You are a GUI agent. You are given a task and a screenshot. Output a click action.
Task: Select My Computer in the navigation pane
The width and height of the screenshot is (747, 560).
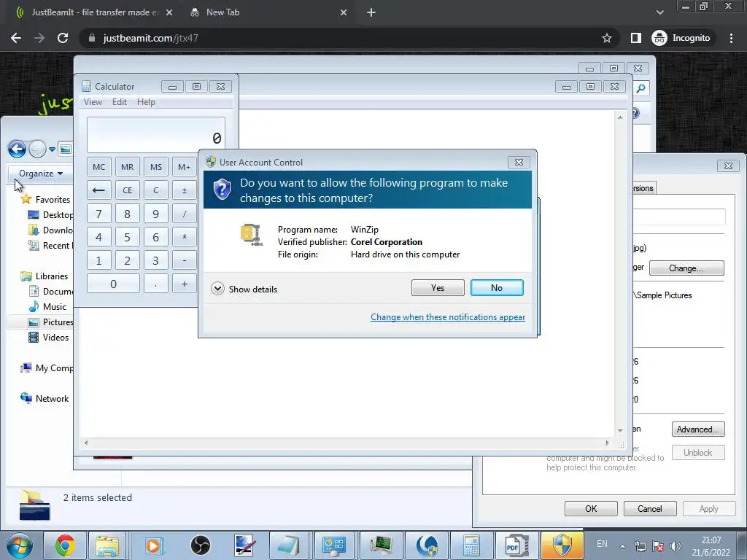pos(47,368)
